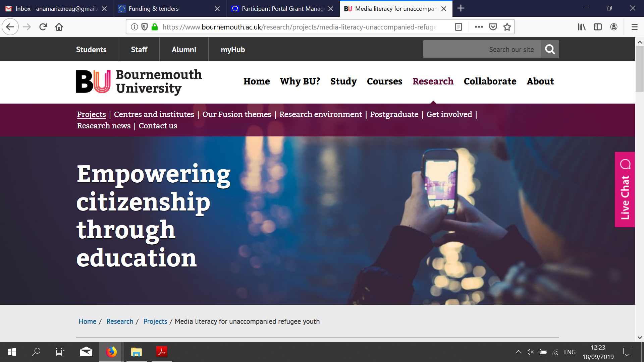The width and height of the screenshot is (644, 362).
Task: Toggle speaker mute in system tray
Action: 530,352
